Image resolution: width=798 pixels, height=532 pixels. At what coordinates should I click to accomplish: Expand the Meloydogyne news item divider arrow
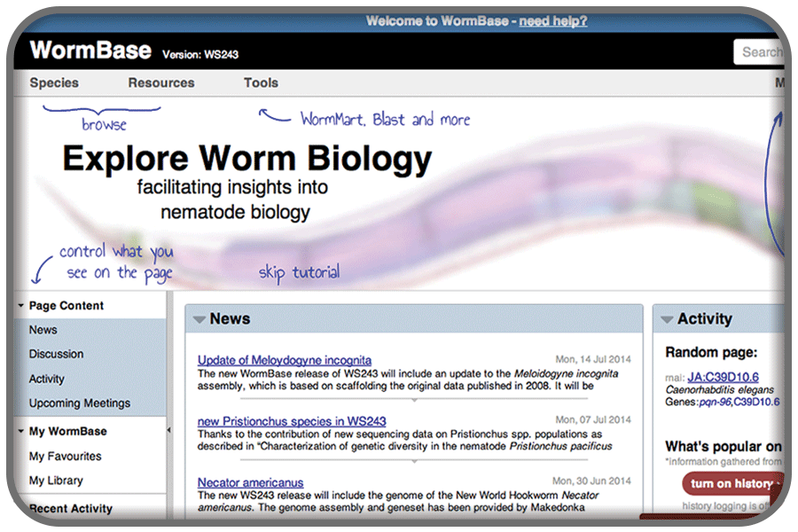[414, 400]
